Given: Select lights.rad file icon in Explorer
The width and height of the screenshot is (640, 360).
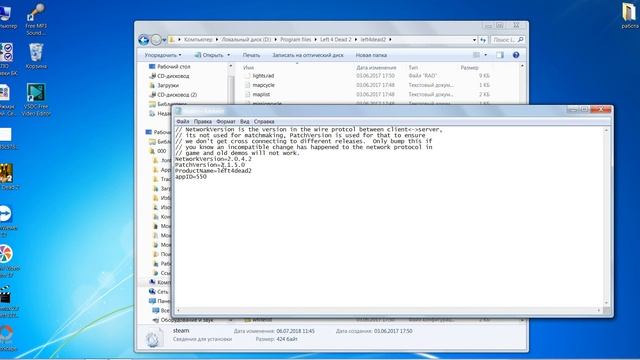Looking at the screenshot, I should click(247, 76).
